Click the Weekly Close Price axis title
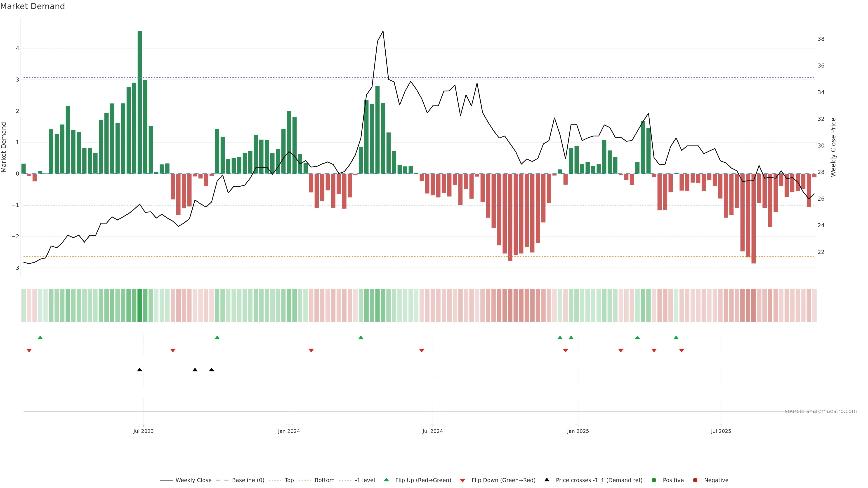The image size is (868, 488). pos(833,147)
